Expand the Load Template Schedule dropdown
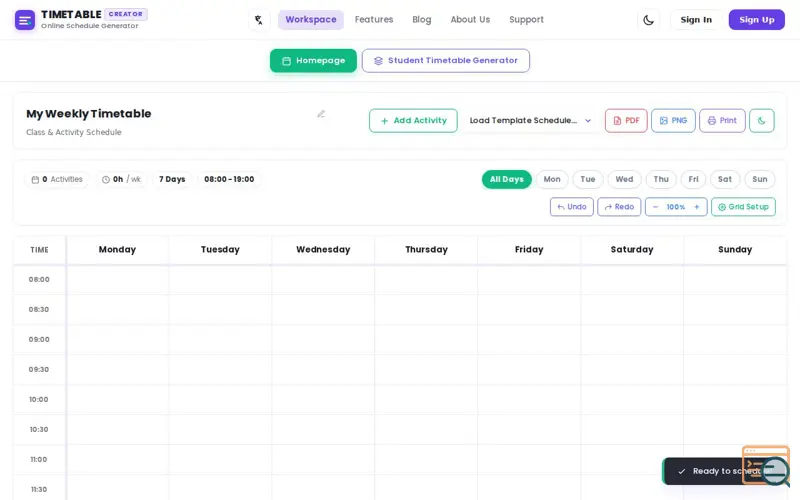Screen dimensions: 800x500 [531, 121]
